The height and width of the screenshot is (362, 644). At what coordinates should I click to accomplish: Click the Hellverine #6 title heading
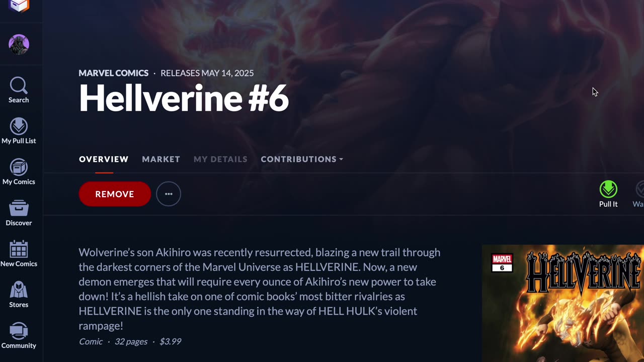click(x=184, y=98)
